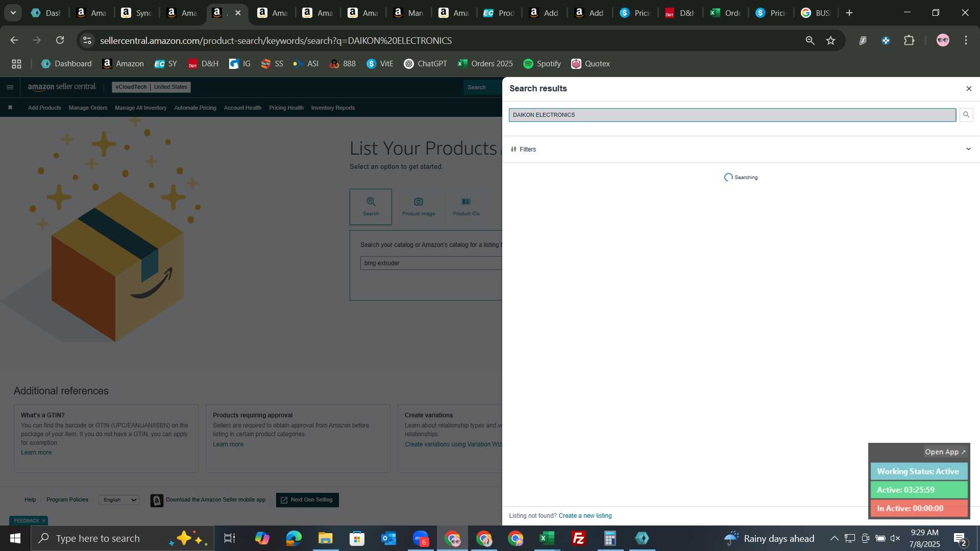Viewport: 980px width, 551px height.
Task: Open Chrome three-dot menu
Action: tap(966, 40)
